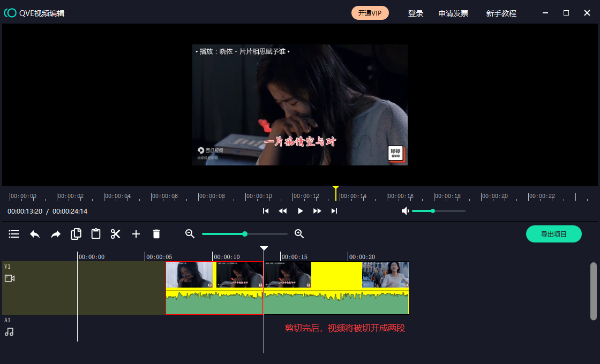
Task: Redo the last action
Action: (56, 234)
